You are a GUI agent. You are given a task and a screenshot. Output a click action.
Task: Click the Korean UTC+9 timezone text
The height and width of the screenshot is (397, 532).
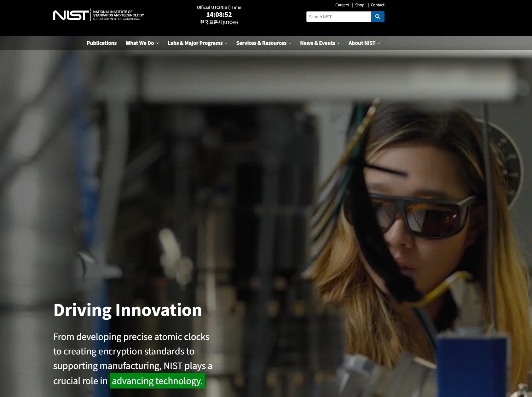tap(219, 22)
